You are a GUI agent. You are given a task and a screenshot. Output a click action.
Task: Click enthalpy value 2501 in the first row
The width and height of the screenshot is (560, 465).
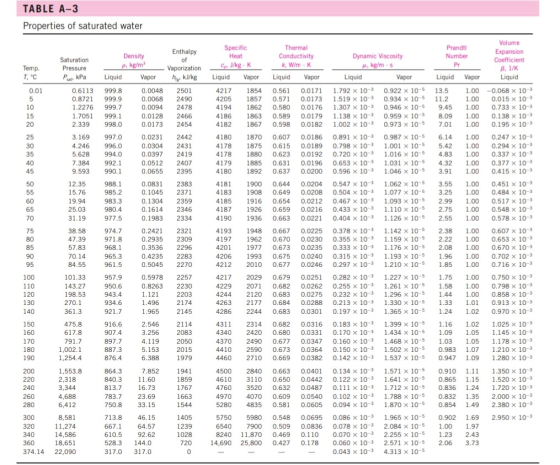[x=184, y=91]
